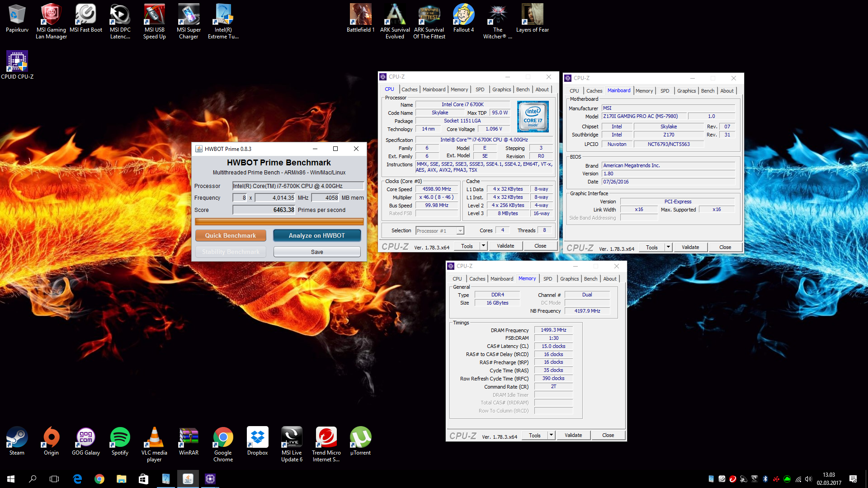Open ARK Survival Of The Fittest
Screen dimensions: 868x488
click(x=429, y=21)
